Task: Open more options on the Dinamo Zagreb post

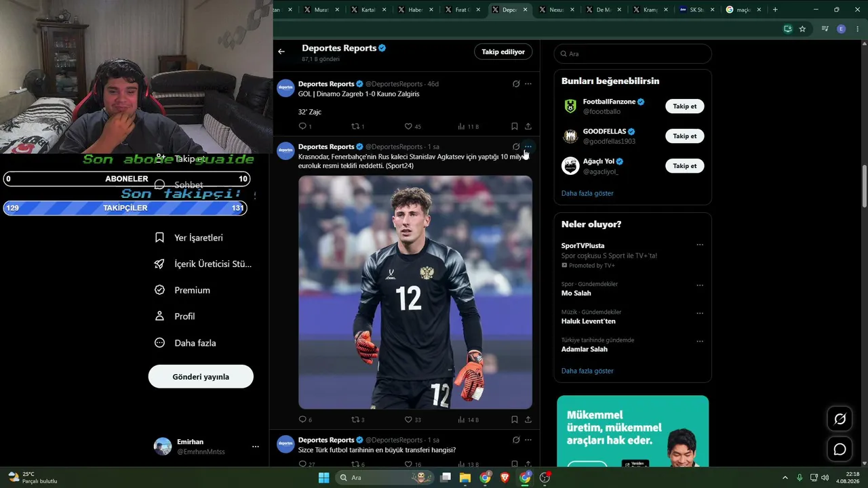Action: [x=528, y=84]
